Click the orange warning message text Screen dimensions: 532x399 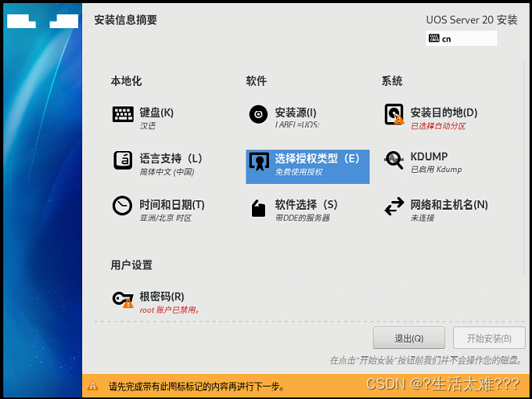tap(196, 386)
